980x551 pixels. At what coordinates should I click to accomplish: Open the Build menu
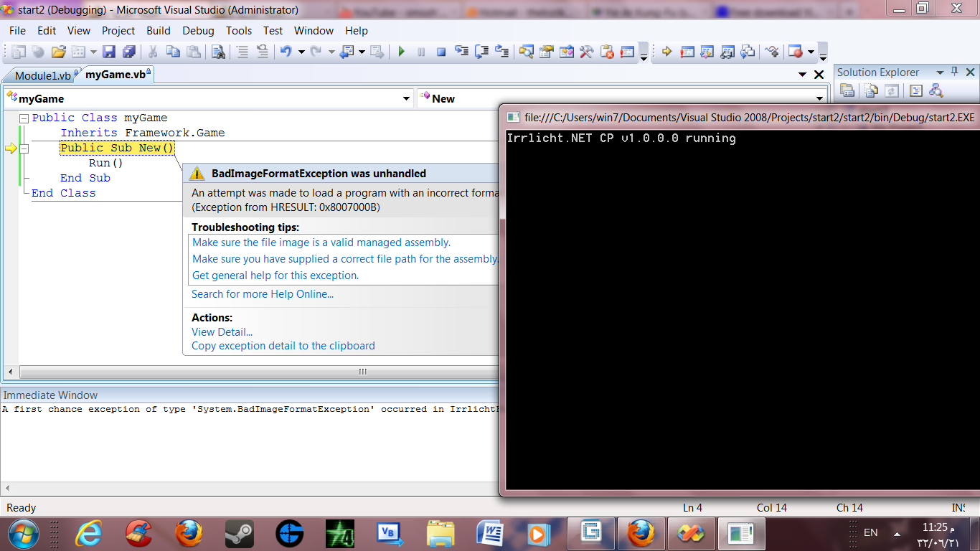[159, 31]
